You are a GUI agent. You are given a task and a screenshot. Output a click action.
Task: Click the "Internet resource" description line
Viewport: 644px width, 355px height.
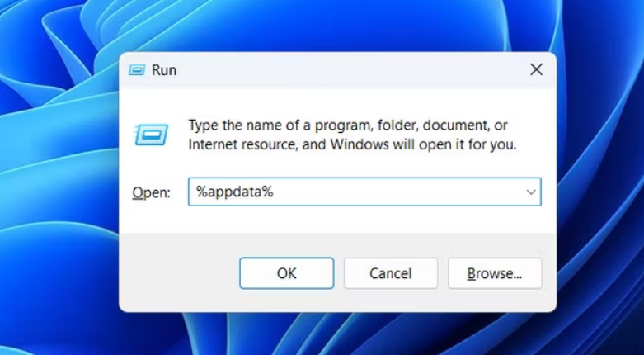(x=352, y=144)
